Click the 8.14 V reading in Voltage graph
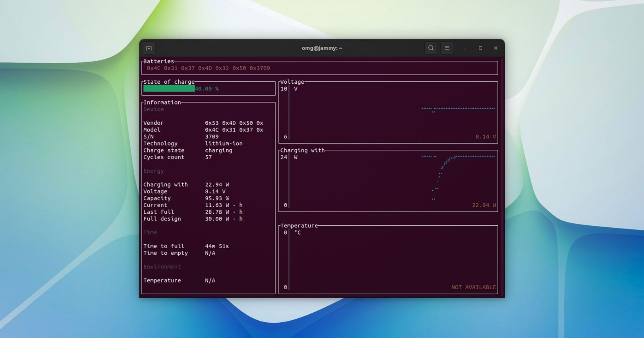 485,137
